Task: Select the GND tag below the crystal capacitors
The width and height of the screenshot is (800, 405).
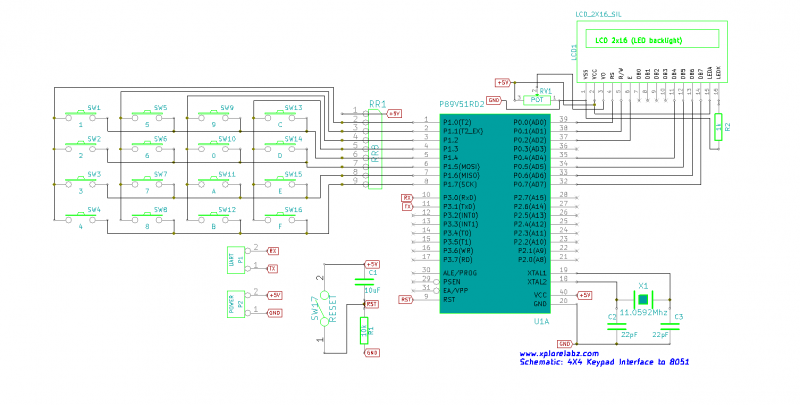Action: [x=565, y=344]
